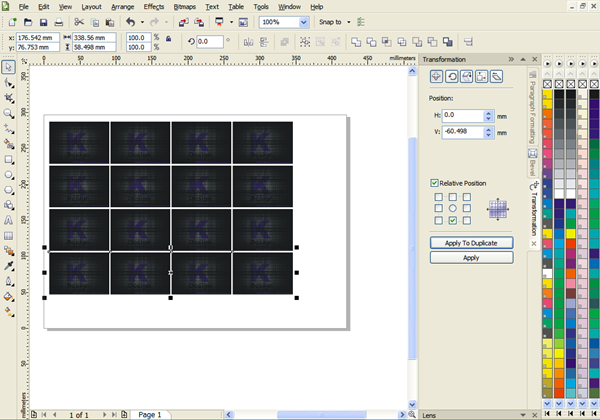The image size is (600, 420).
Task: Select the Freehand tool
Action: tap(8, 129)
